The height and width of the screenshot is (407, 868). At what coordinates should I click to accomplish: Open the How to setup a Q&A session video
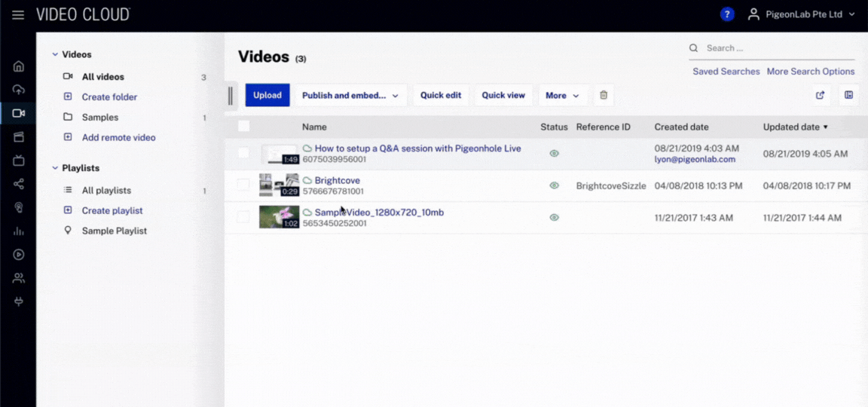(418, 148)
